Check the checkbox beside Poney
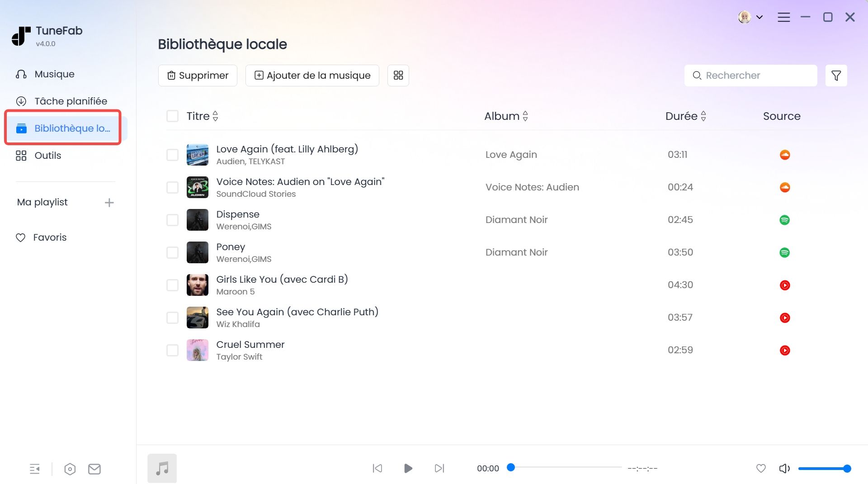868x484 pixels. pyautogui.click(x=172, y=252)
